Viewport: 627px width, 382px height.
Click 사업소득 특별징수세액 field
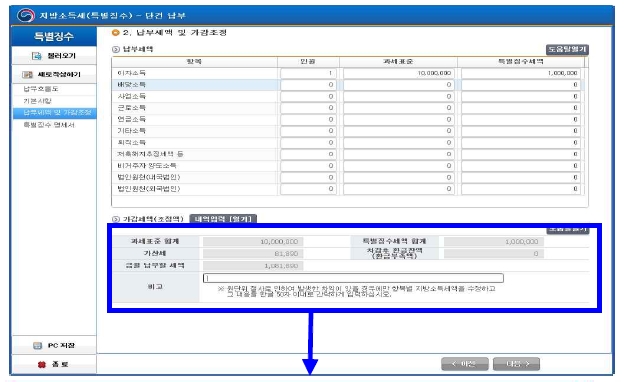tap(521, 96)
